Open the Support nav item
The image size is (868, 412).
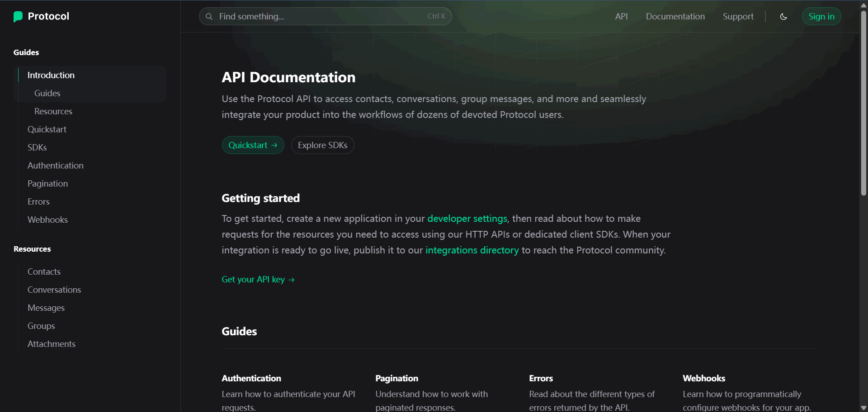coord(738,16)
